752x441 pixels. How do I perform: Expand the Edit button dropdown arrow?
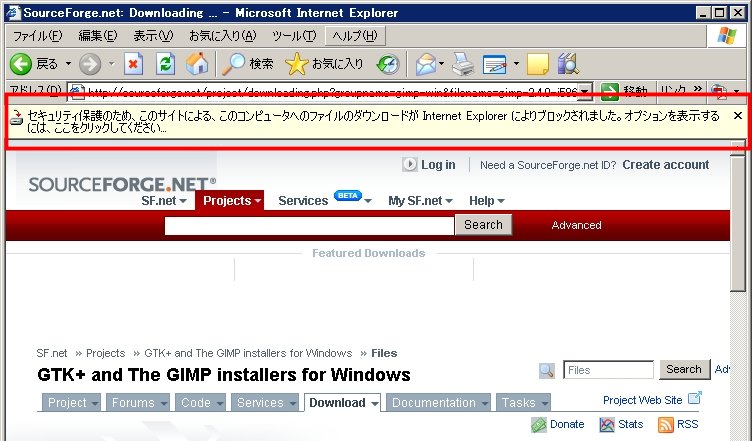click(x=516, y=63)
